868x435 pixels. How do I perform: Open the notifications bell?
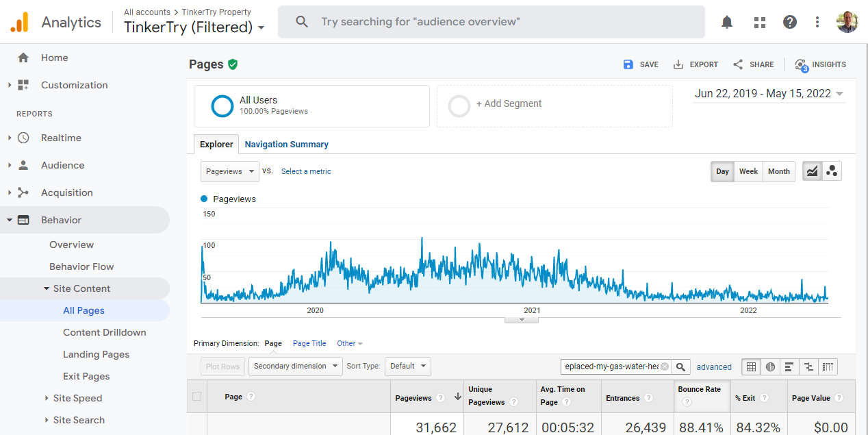(727, 22)
